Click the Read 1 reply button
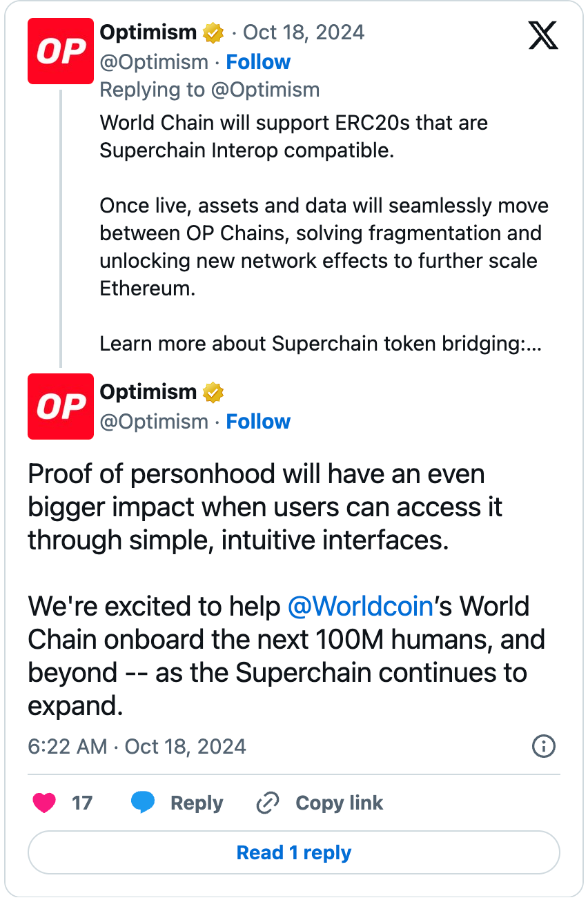 pyautogui.click(x=294, y=852)
